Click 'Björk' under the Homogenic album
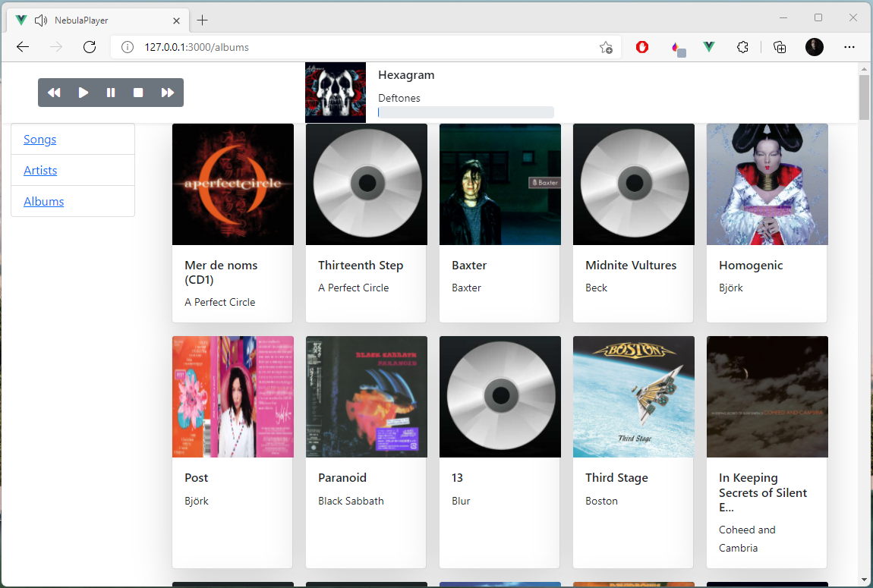 pyautogui.click(x=730, y=288)
